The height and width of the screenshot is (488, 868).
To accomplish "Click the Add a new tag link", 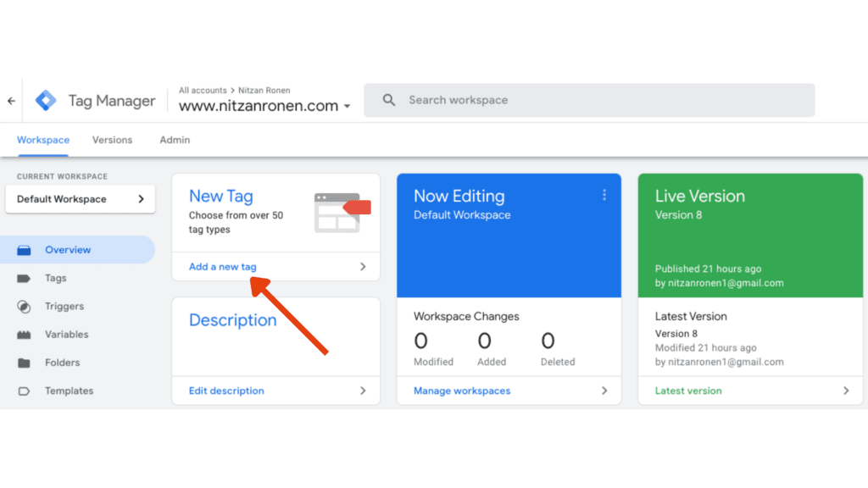I will (x=222, y=267).
